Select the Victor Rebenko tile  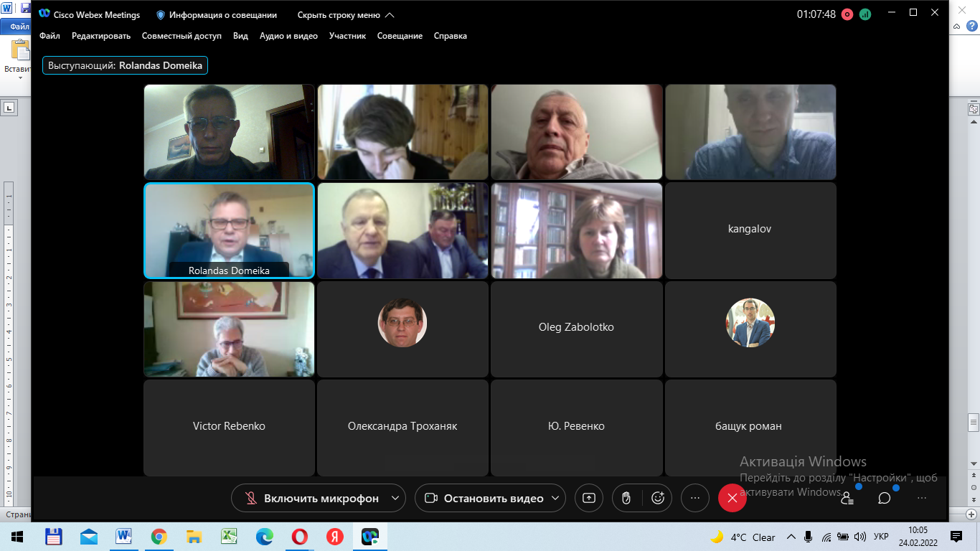coord(229,427)
